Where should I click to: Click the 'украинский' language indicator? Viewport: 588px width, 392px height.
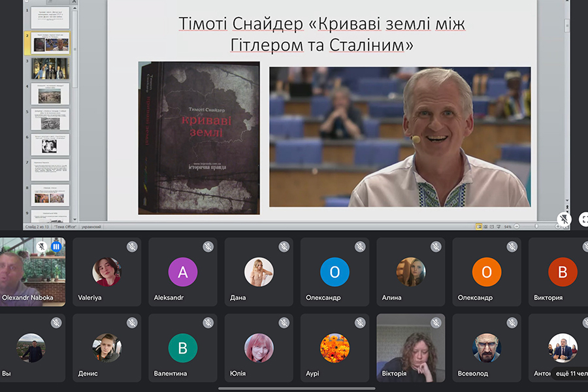pos(91,227)
